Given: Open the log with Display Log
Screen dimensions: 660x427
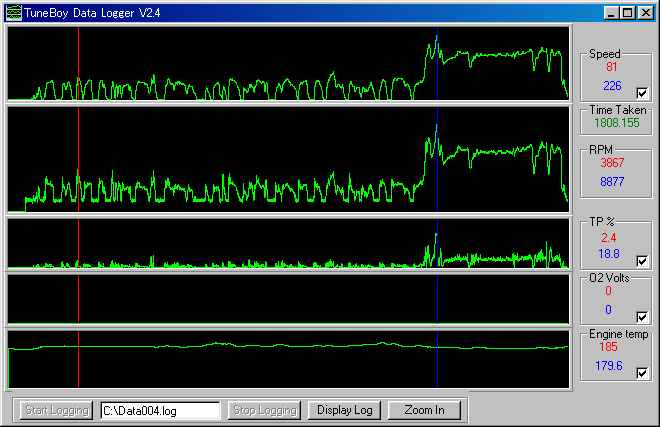Looking at the screenshot, I should coord(344,410).
